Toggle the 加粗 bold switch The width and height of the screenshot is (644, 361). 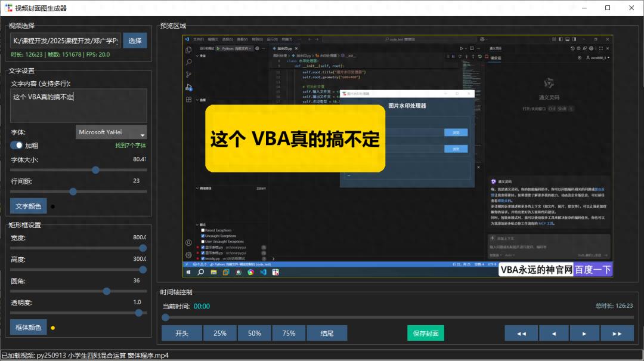tap(17, 145)
